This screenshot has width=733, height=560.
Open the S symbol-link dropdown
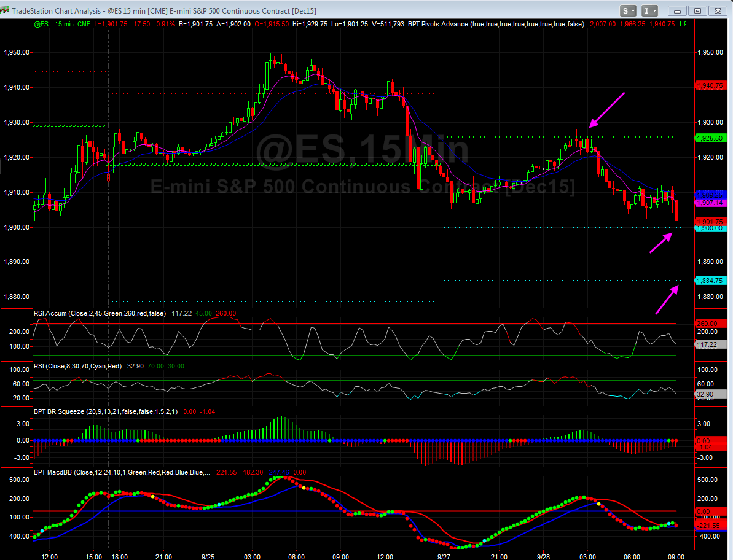(x=629, y=10)
